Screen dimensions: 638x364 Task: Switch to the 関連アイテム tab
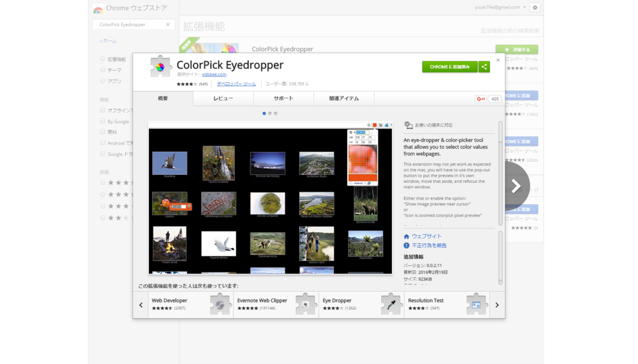[x=344, y=98]
